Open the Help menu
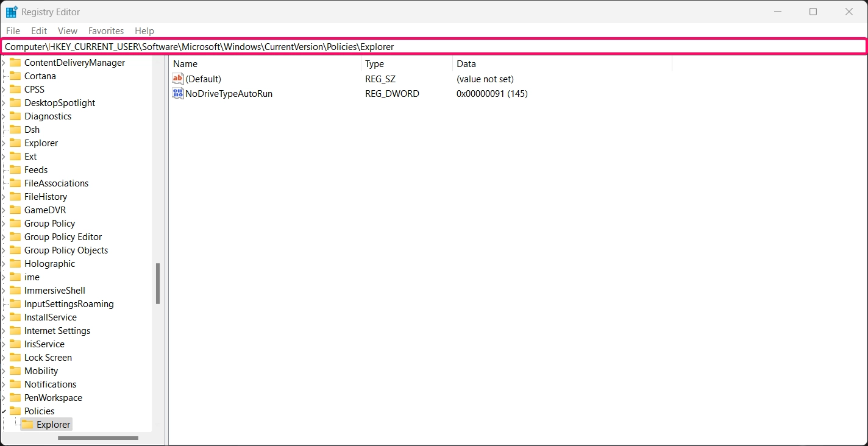868x446 pixels. point(144,30)
